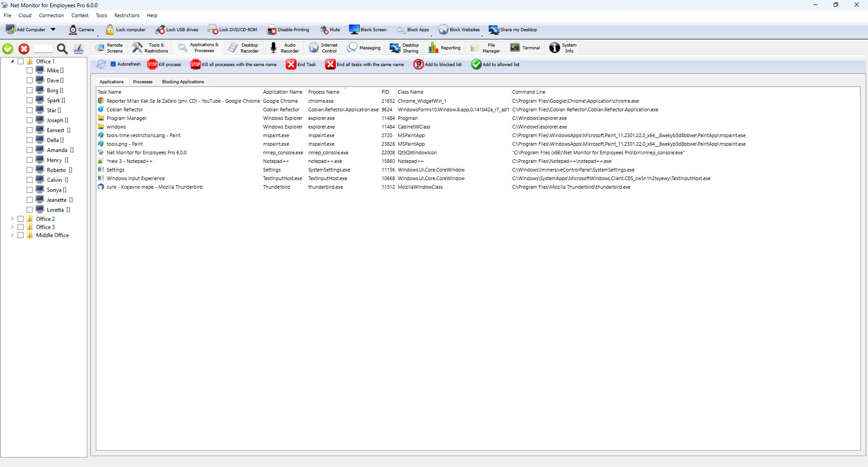Image resolution: width=868 pixels, height=467 pixels.
Task: Click the magnifier search icon
Action: point(62,49)
